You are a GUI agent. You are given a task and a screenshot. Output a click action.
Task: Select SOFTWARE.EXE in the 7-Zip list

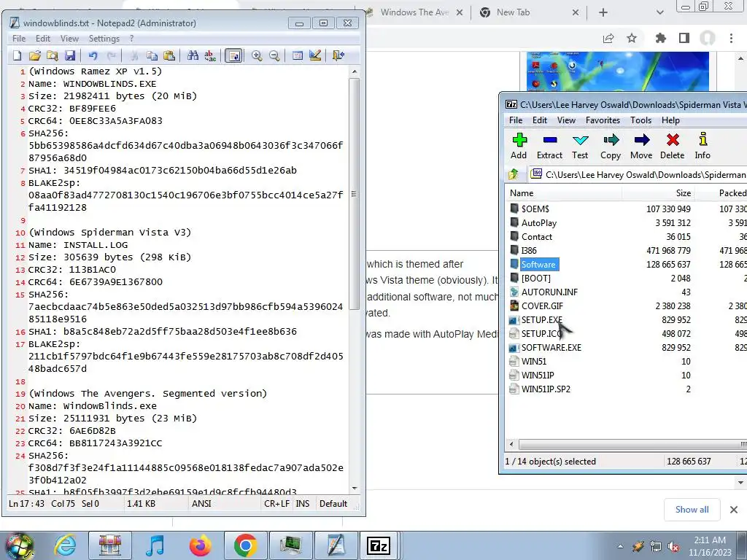551,347
